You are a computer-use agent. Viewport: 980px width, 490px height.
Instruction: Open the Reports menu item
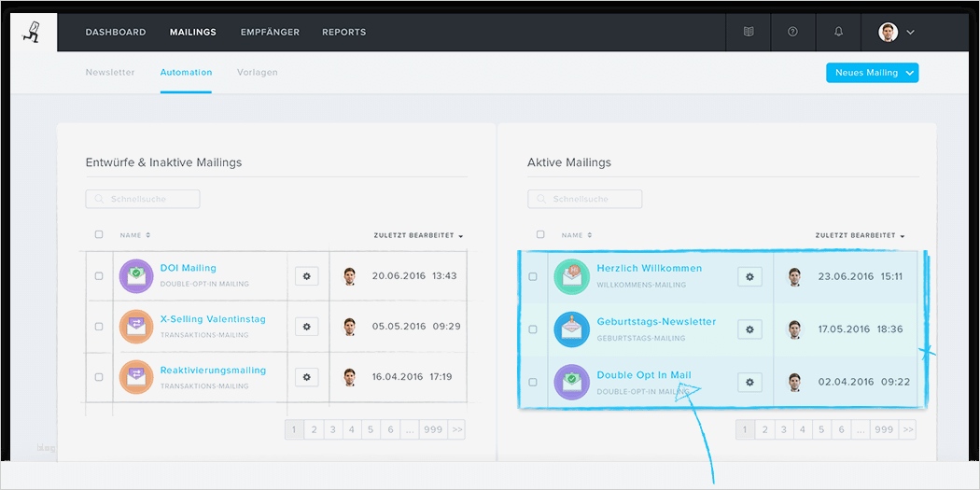coord(343,32)
